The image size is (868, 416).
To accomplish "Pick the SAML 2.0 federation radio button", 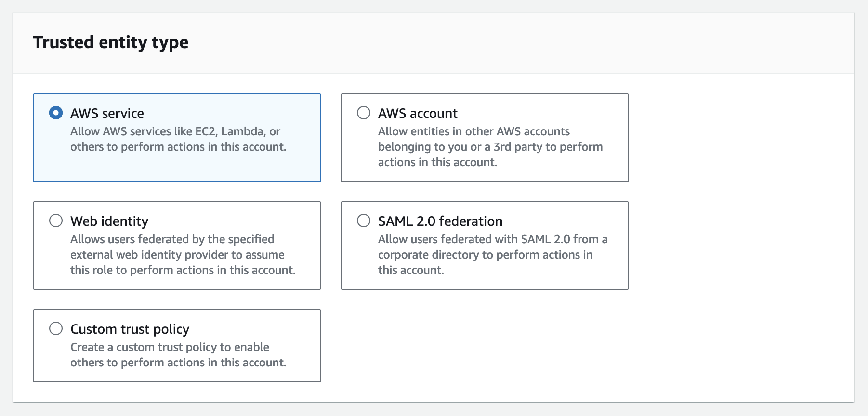I will pos(364,221).
